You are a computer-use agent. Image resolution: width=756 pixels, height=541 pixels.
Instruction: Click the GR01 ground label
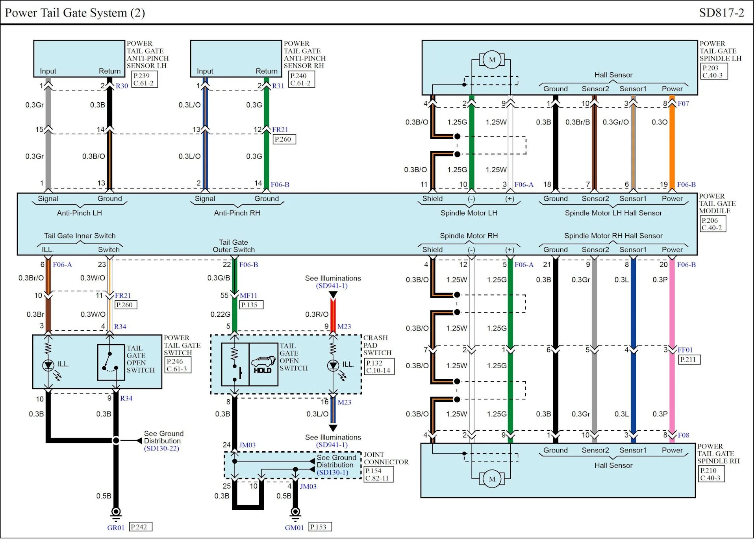pos(116,528)
